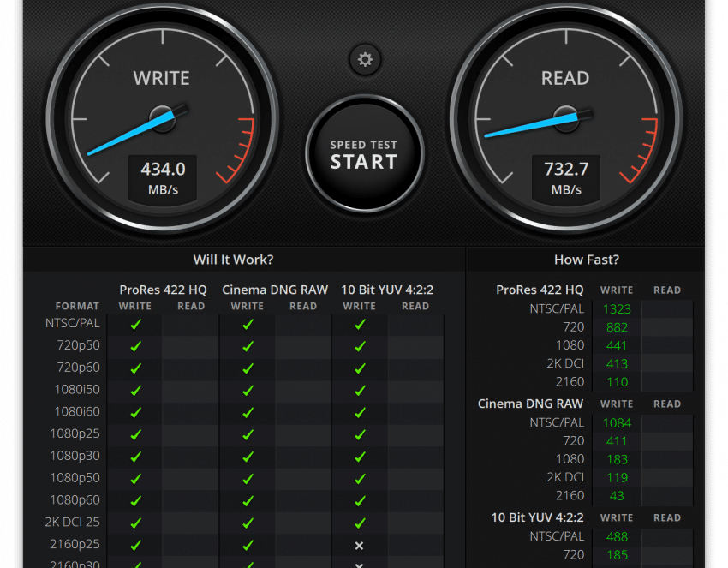Click Cinema DNG 1080 write value 183
Viewport: 728px width, 568px height.
tap(617, 459)
